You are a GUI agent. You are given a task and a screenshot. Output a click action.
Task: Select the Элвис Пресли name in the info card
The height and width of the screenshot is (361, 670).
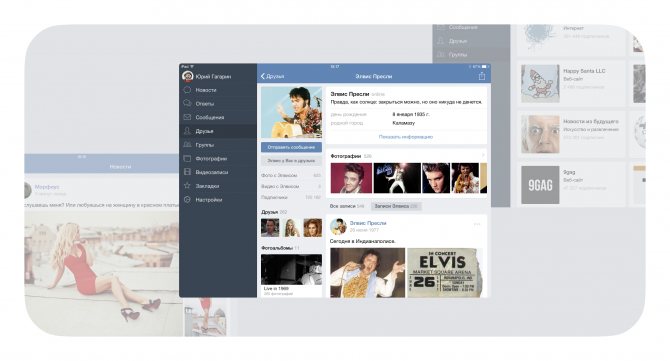(x=350, y=94)
